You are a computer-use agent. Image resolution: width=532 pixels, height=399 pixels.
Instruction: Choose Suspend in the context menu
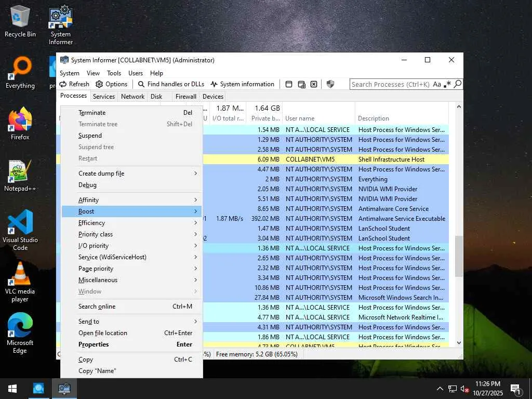131,136
